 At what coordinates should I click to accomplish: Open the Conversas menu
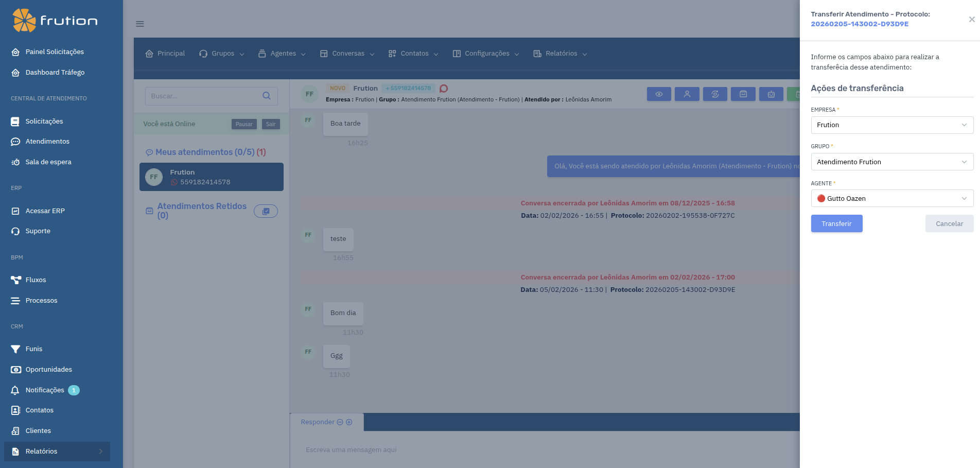click(347, 53)
